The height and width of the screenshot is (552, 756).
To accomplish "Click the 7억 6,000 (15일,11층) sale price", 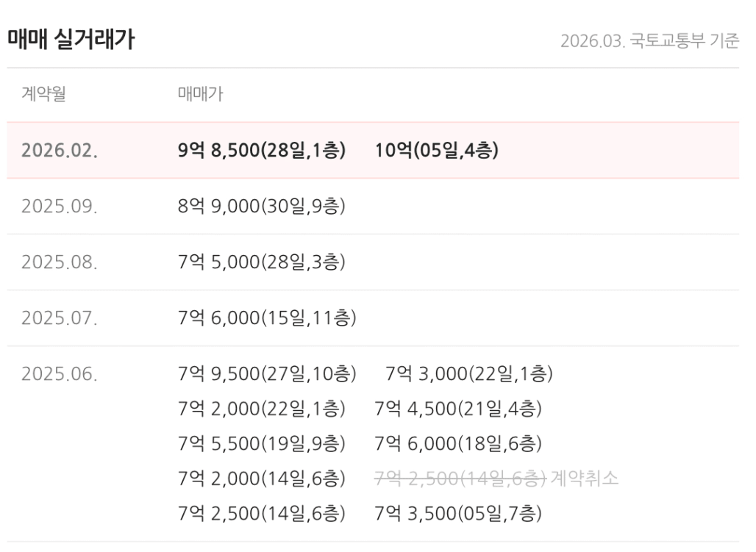I will [x=267, y=318].
